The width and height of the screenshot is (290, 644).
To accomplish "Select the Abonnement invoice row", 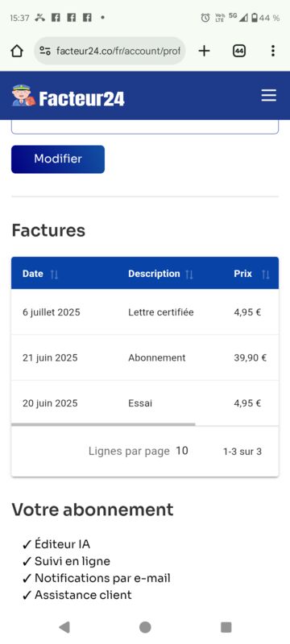I will pos(145,357).
